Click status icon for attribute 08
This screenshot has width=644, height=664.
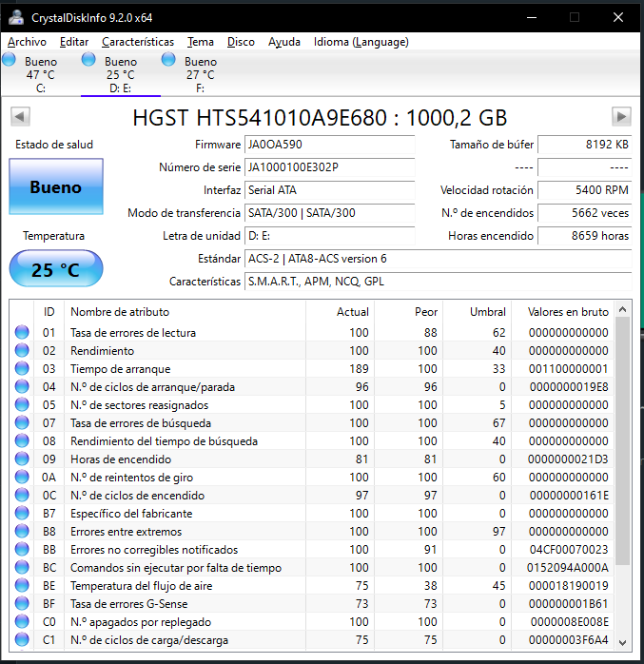(x=22, y=440)
